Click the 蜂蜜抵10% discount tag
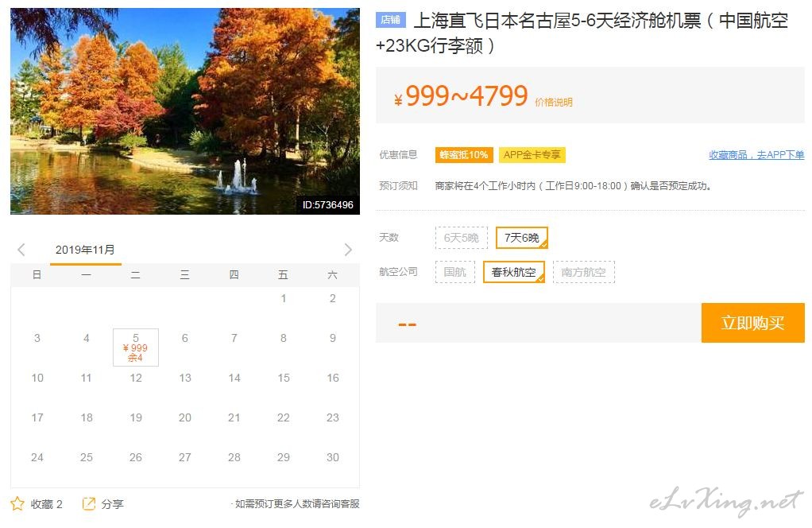Image resolution: width=812 pixels, height=528 pixels. pos(463,155)
